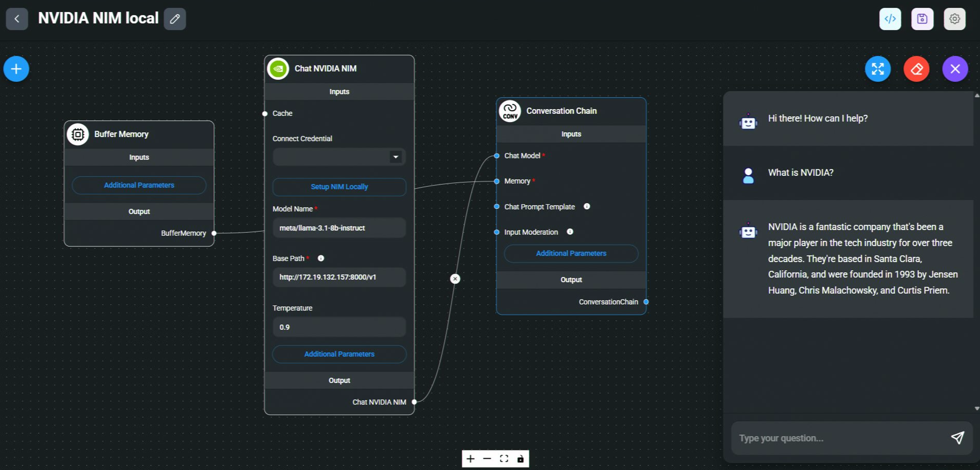Save the chatflow with disk icon
This screenshot has width=980, height=470.
922,19
